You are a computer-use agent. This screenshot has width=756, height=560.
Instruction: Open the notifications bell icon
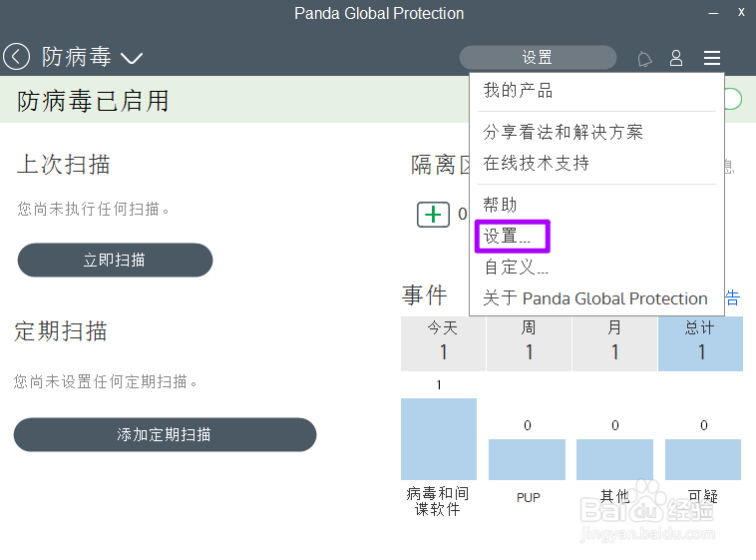click(x=644, y=59)
